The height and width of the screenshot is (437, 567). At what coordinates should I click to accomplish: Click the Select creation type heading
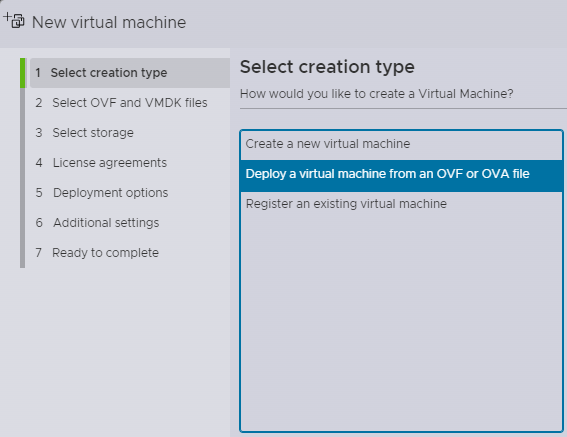click(x=327, y=67)
